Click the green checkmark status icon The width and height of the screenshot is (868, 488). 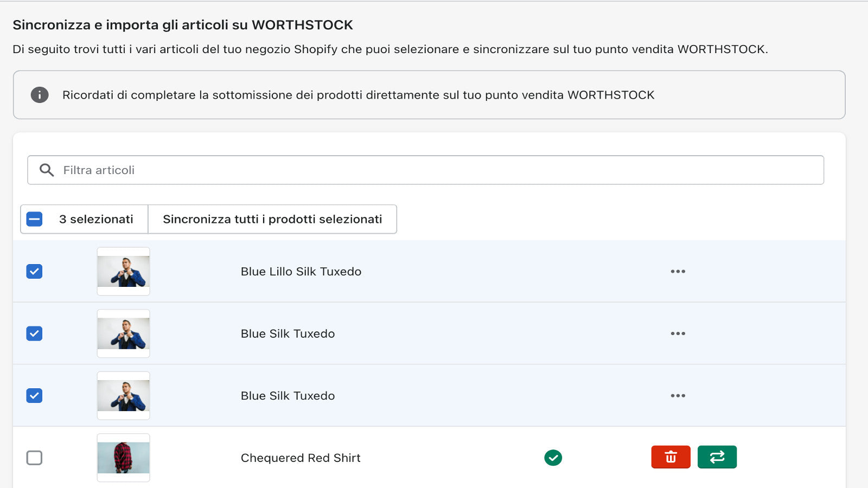(x=553, y=458)
